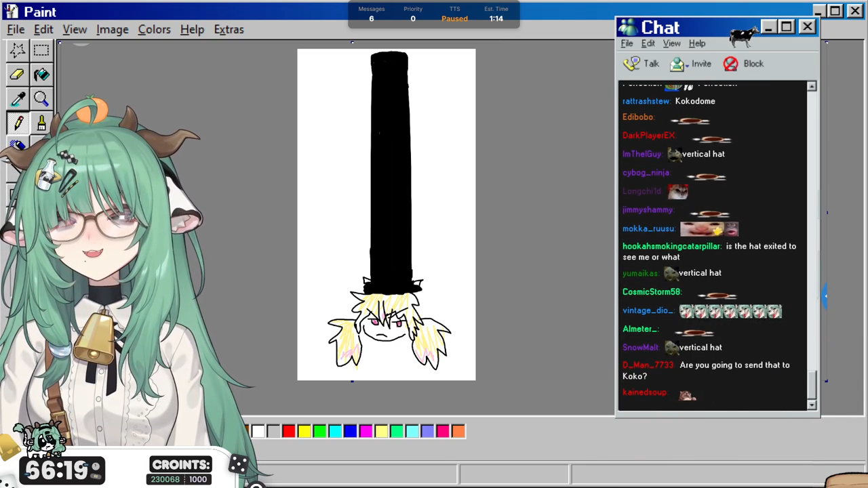Screen dimensions: 868x488
Task: Pick the bright yellow color swatch
Action: point(304,431)
